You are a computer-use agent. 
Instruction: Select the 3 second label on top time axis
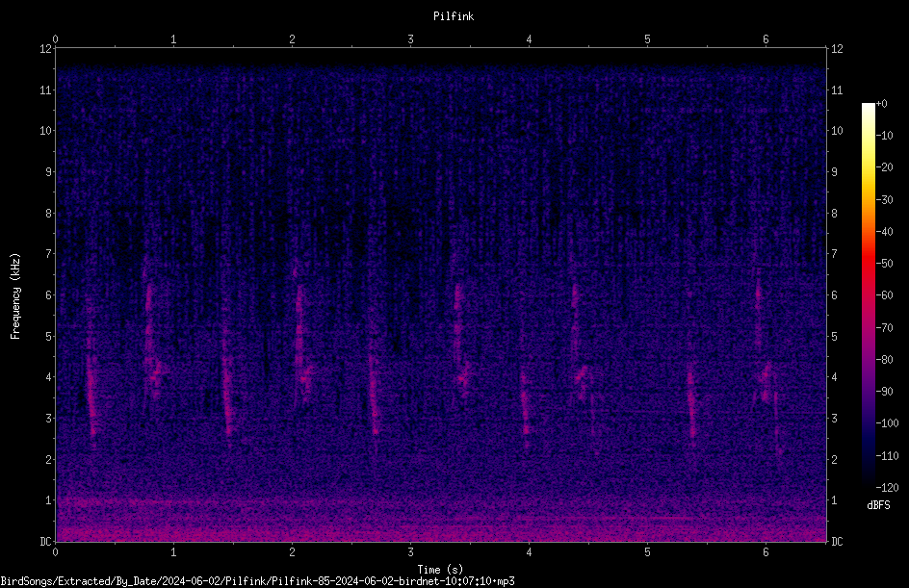click(410, 39)
